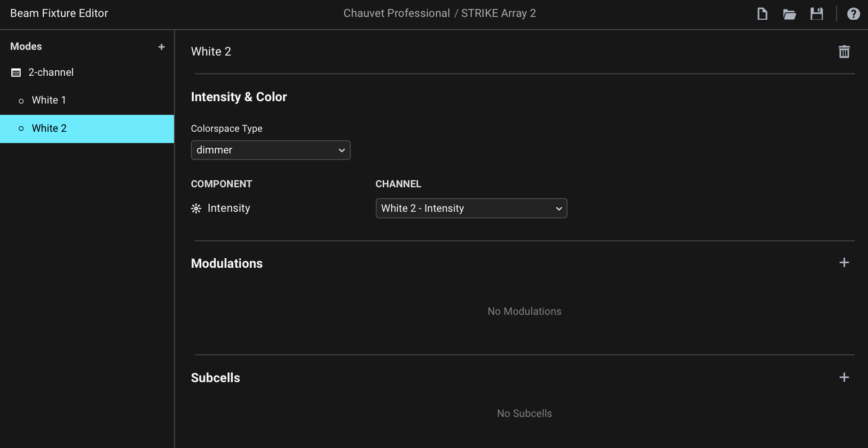Add a new mode with the Modes plus
This screenshot has height=448, width=868.
161,47
